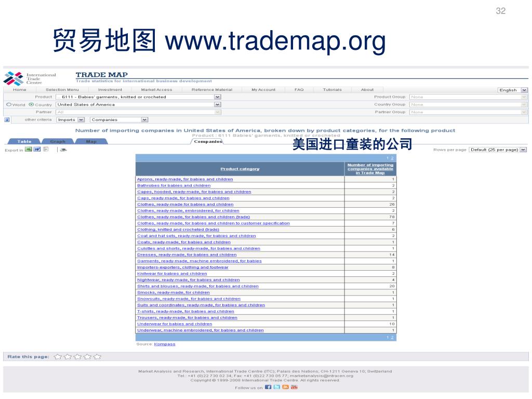Open the Product dropdown arrow
532x399 pixels.
[x=218, y=97]
